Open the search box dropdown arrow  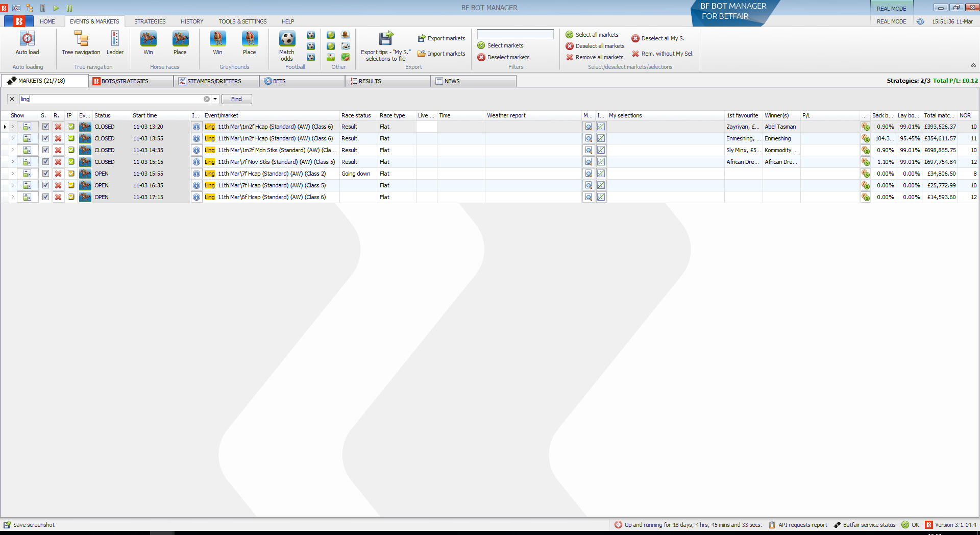click(x=215, y=99)
